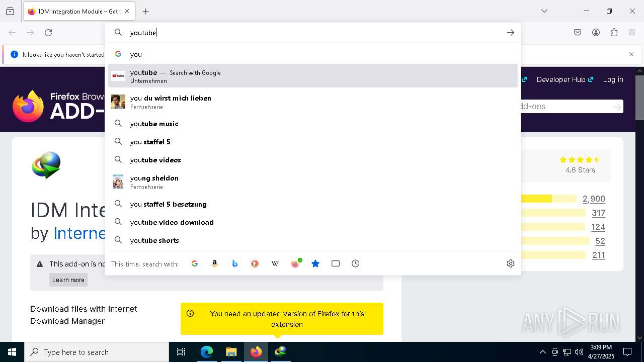Search with Wikipedia one-off engine icon
The width and height of the screenshot is (644, 362).
click(x=275, y=263)
